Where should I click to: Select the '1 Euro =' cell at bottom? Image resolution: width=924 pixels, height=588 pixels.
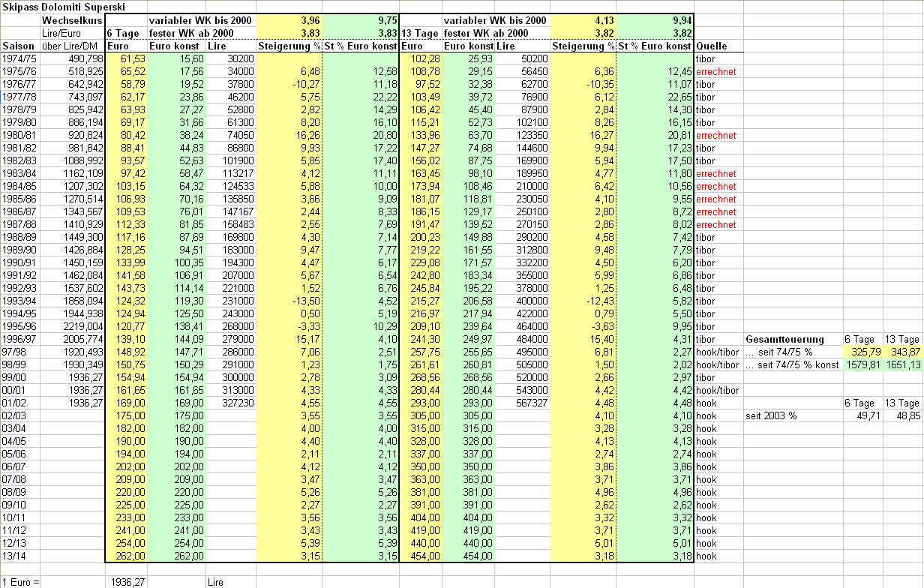[20, 582]
